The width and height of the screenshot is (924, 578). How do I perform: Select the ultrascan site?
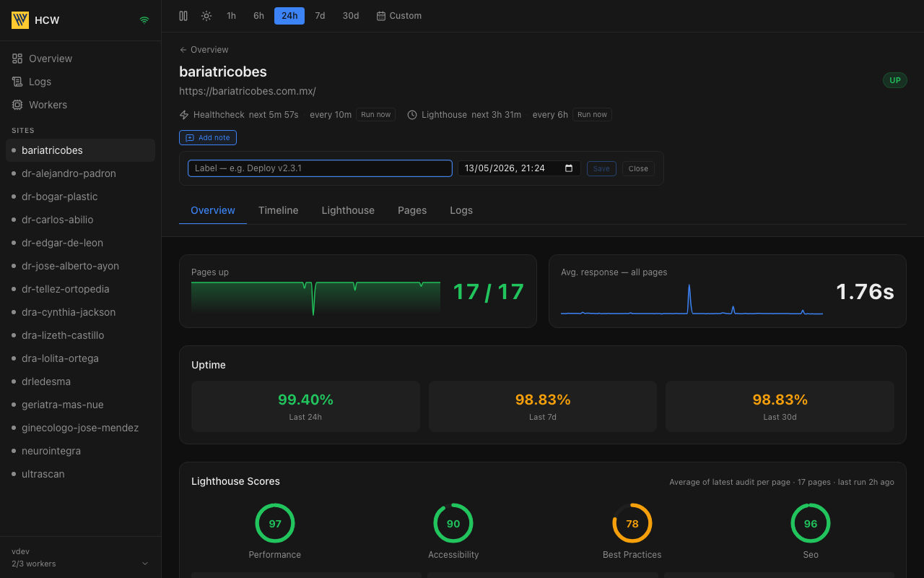pos(81,474)
